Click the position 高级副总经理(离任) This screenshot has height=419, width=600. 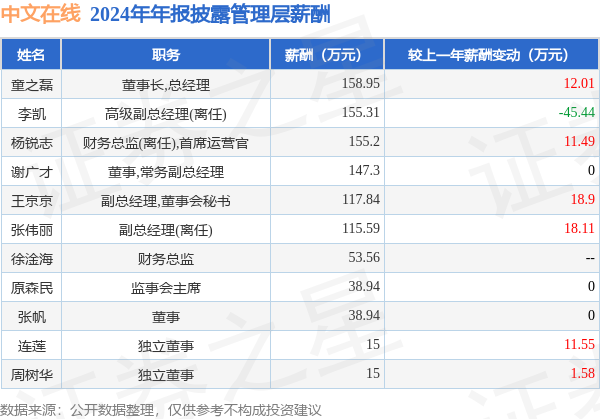coord(166,114)
